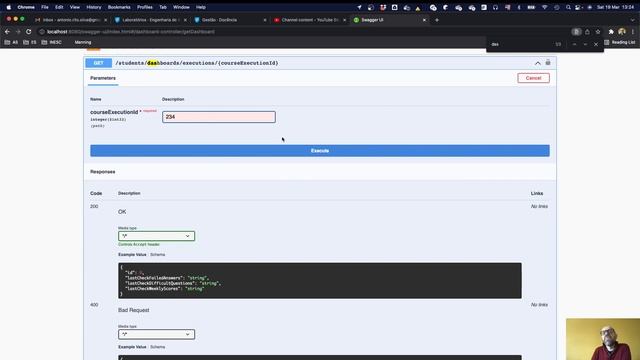Close the Inbox mail tab
Screen dimensions: 640x360
(x=106, y=20)
